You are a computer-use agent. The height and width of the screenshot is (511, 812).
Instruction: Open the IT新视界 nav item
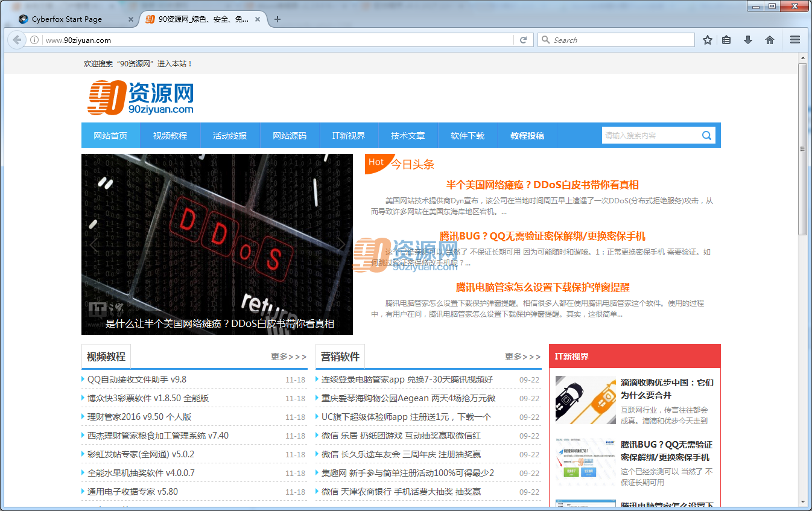point(349,136)
